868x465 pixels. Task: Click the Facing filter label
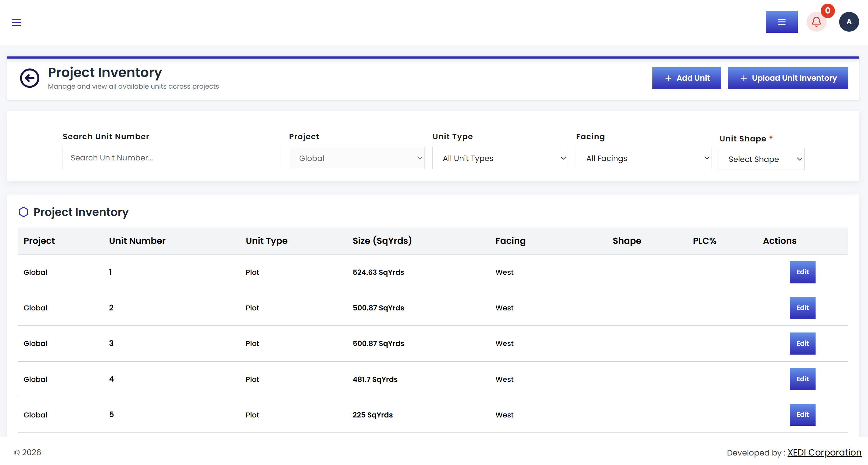[590, 136]
